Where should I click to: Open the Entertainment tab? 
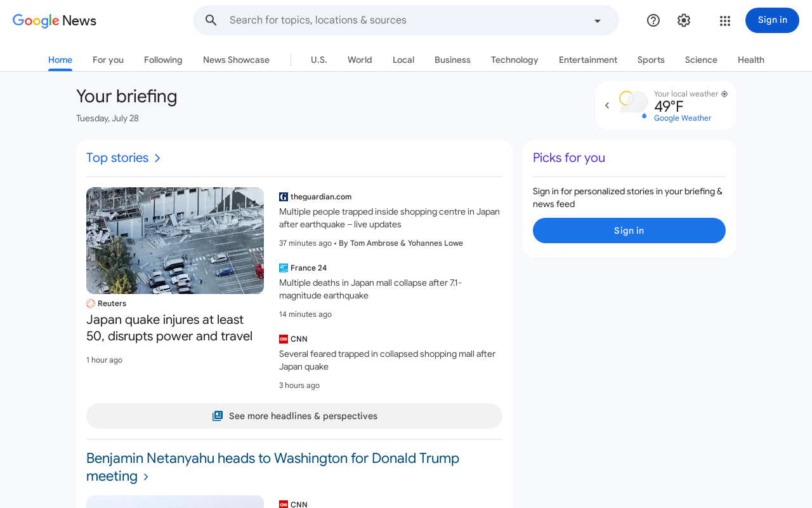(588, 60)
